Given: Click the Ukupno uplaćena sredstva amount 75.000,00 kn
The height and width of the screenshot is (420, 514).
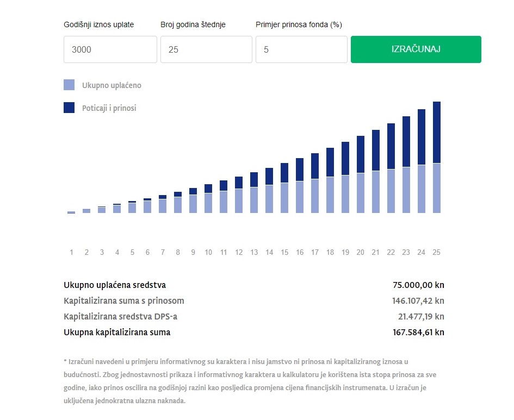Looking at the screenshot, I should (418, 285).
